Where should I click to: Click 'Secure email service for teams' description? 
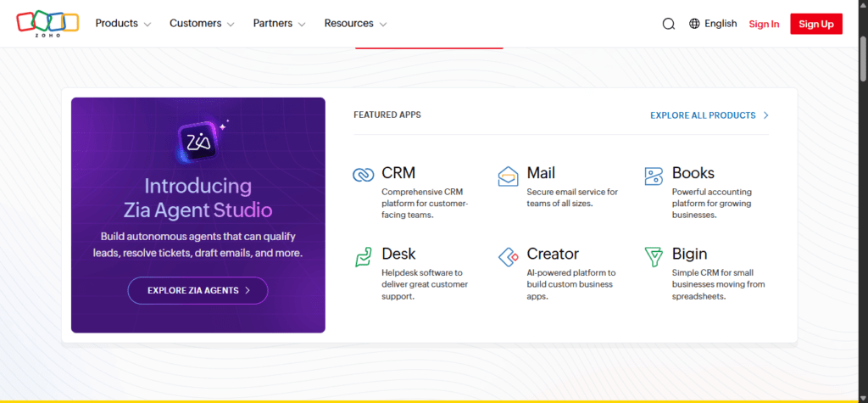(572, 198)
